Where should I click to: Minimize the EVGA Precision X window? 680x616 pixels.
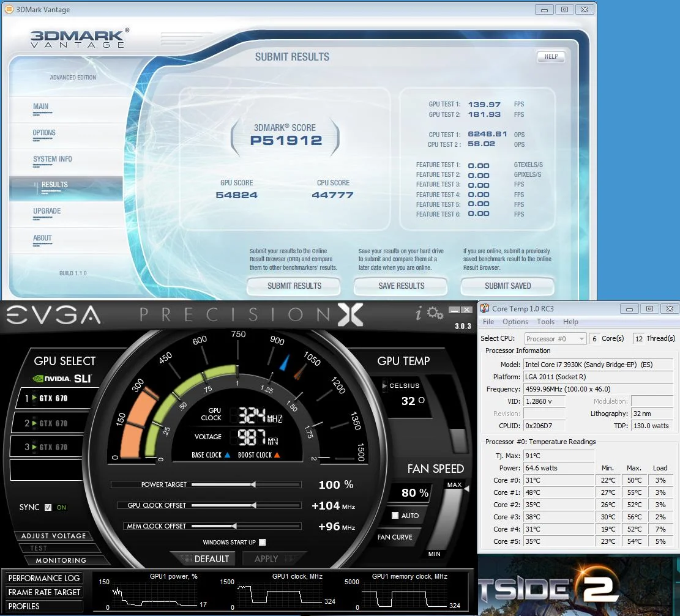click(x=454, y=310)
